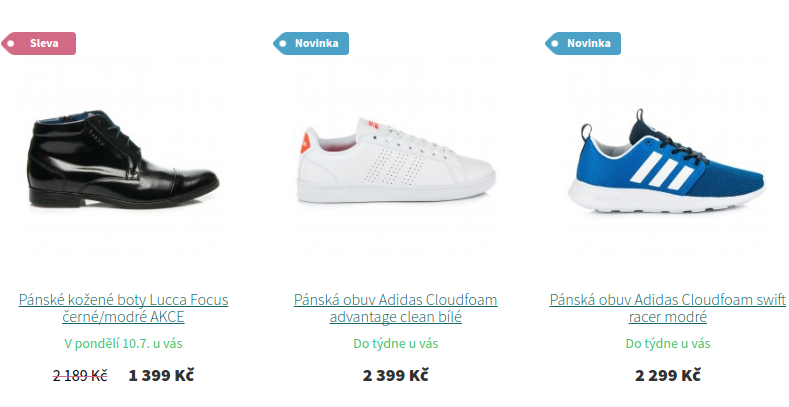Click the V pondělí 10.7. u vás delivery text

pyautogui.click(x=123, y=344)
